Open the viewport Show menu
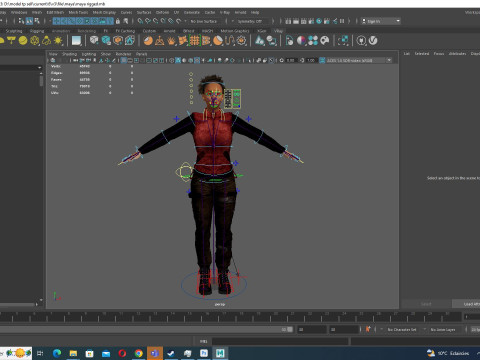This screenshot has height=360, width=480. click(106, 54)
